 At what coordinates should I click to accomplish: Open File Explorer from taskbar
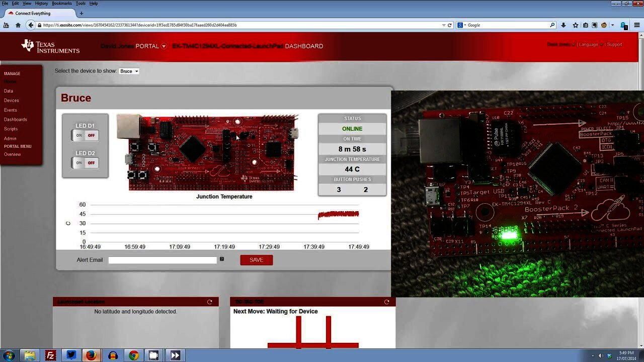tap(30, 355)
